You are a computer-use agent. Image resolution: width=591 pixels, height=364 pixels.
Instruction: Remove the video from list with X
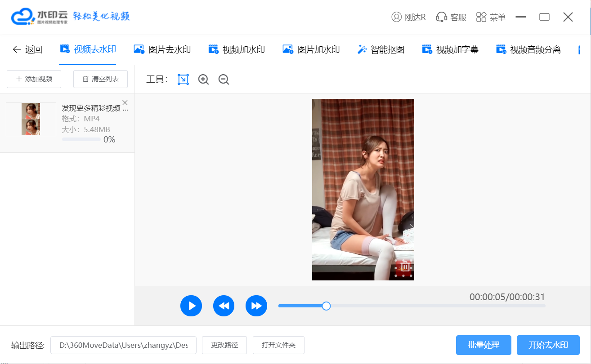pyautogui.click(x=125, y=102)
